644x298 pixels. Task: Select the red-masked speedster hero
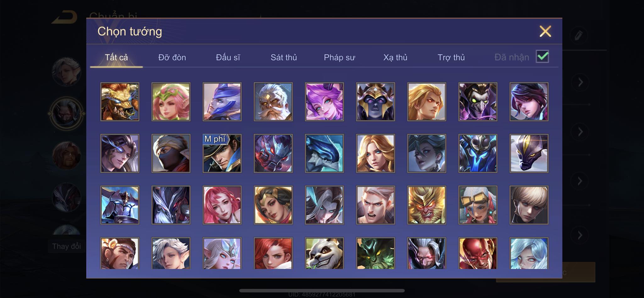coord(478,254)
